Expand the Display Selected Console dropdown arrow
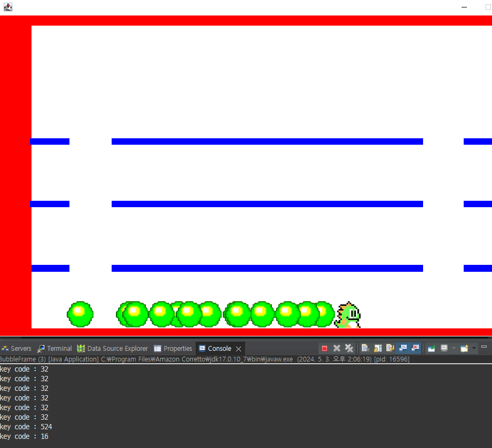This screenshot has width=492, height=448. (454, 348)
